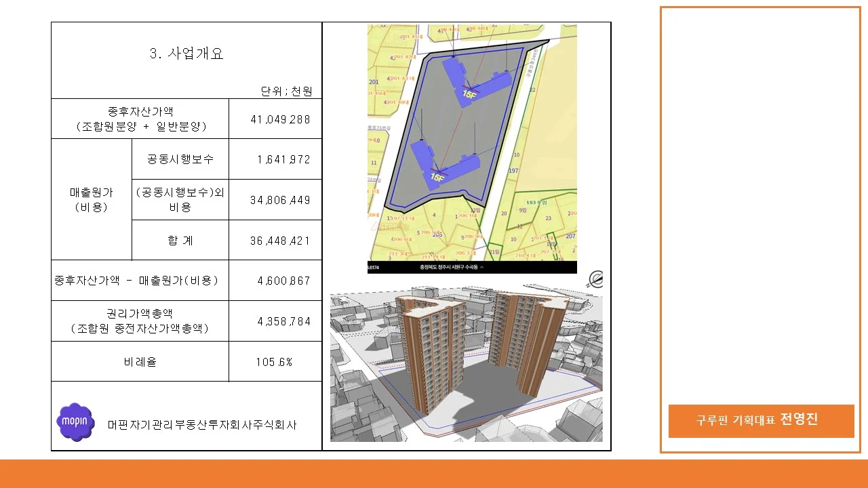The width and height of the screenshot is (868, 488).
Task: Click the value 41,049,288
Action: coord(280,119)
